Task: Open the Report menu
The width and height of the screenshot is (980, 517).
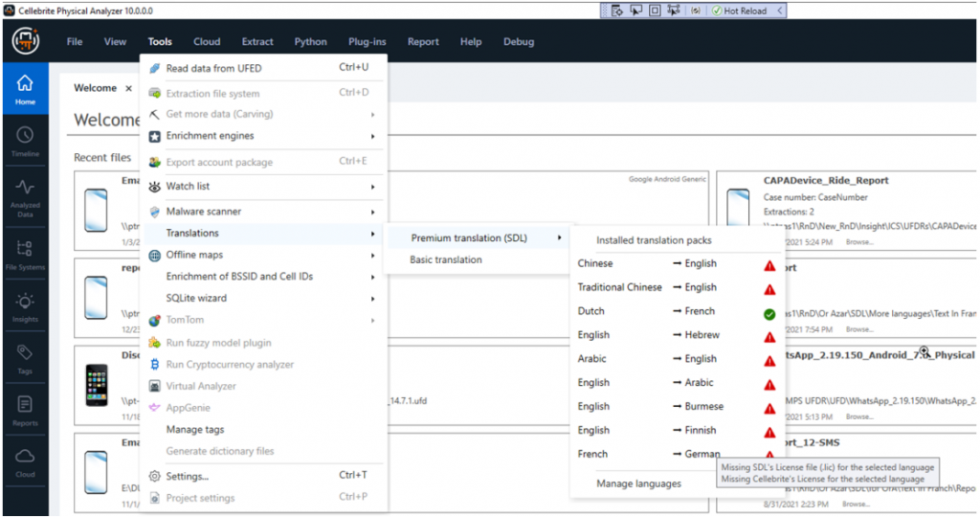Action: point(423,42)
